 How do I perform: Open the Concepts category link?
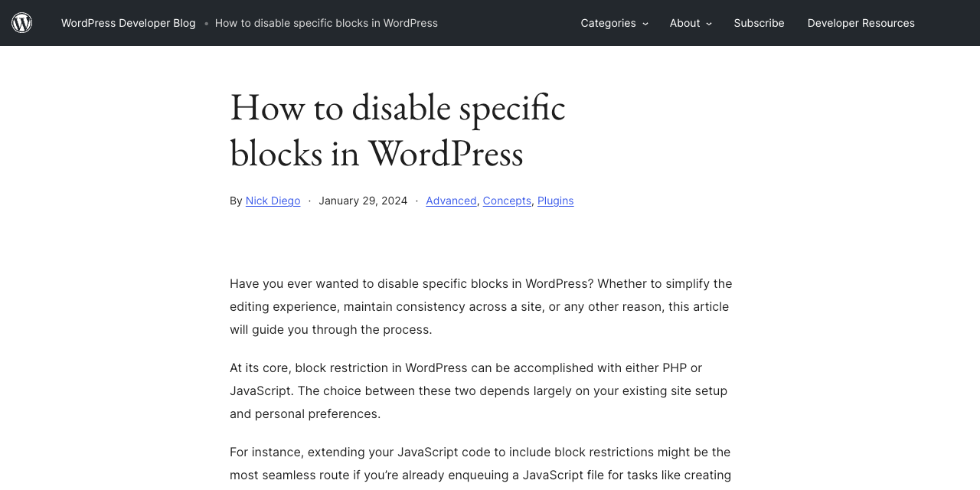pos(507,201)
